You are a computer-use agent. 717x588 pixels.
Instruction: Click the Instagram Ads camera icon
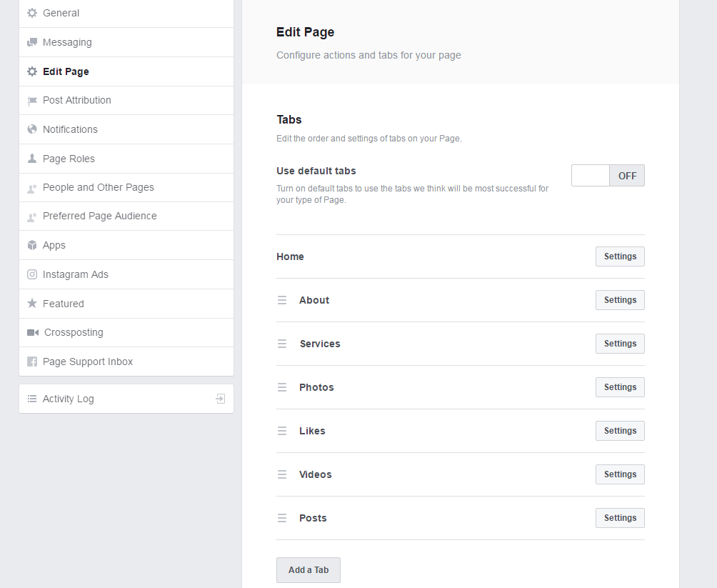[x=31, y=274]
